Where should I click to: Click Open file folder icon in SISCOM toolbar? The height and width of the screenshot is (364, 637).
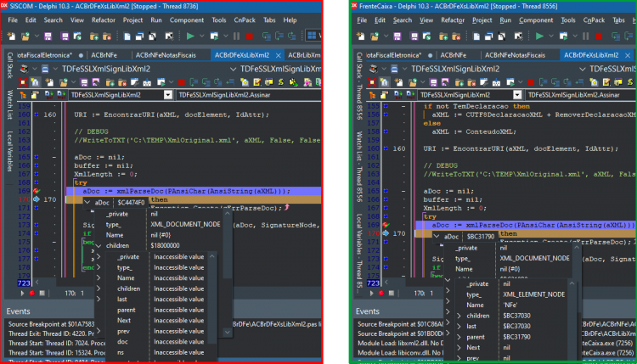[x=25, y=36]
